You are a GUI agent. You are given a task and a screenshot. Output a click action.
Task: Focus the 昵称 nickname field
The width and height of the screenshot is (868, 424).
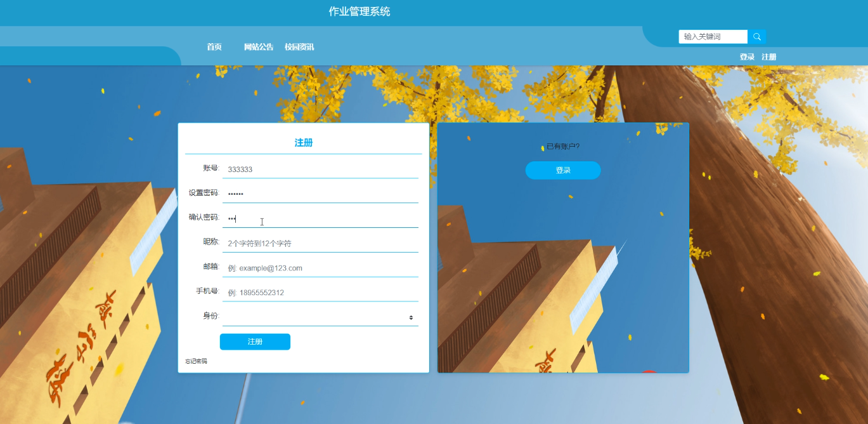point(320,243)
